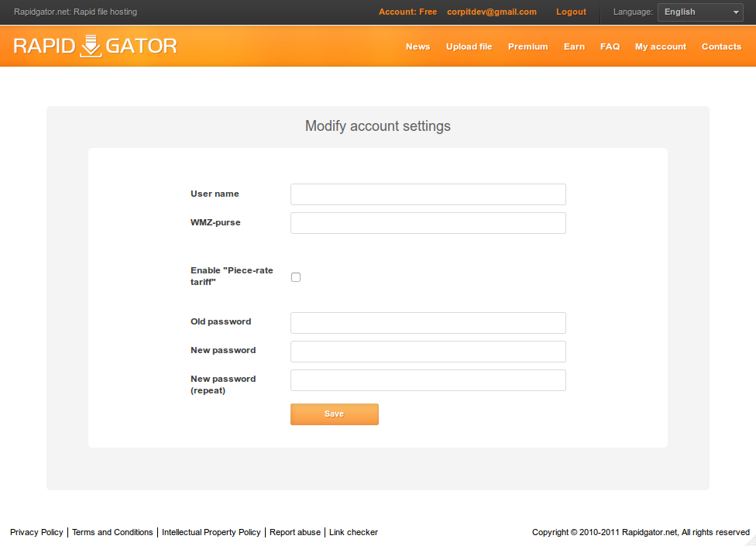Screen dimensions: 756x546
Task: Click the Enable "Piece-rate tariff" label
Action: click(x=232, y=276)
